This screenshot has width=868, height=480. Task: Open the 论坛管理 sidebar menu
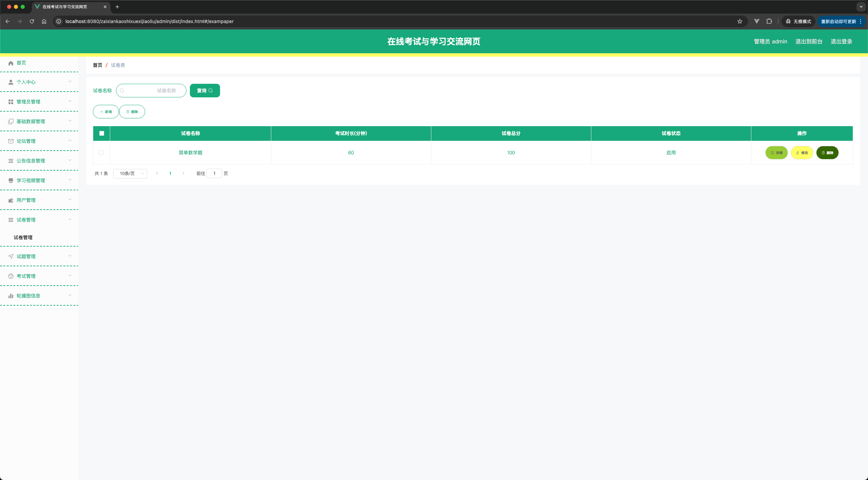coord(39,141)
